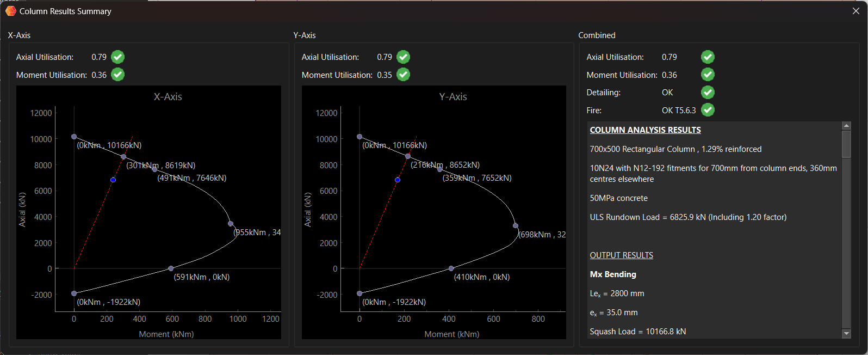Click the Combined Axial Utilisation check icon
The height and width of the screenshot is (355, 868).
point(708,57)
